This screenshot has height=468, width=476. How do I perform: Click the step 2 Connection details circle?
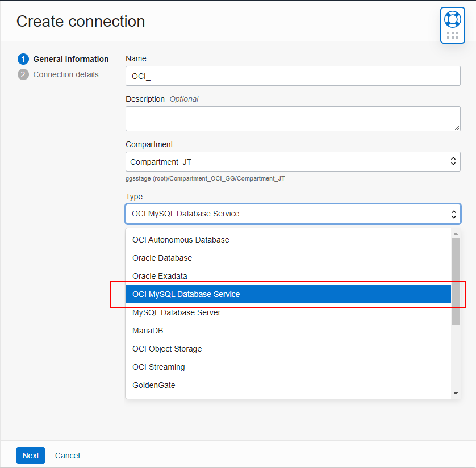[23, 74]
